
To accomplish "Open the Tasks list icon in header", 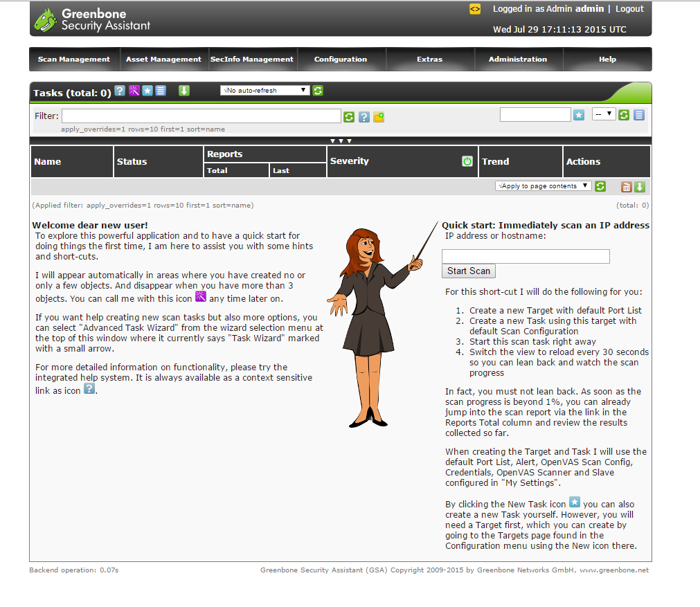I will 161,91.
